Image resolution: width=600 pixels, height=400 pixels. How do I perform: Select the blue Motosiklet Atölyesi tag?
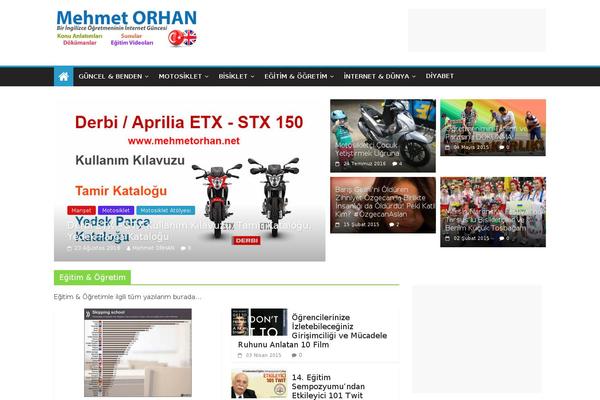tap(166, 211)
